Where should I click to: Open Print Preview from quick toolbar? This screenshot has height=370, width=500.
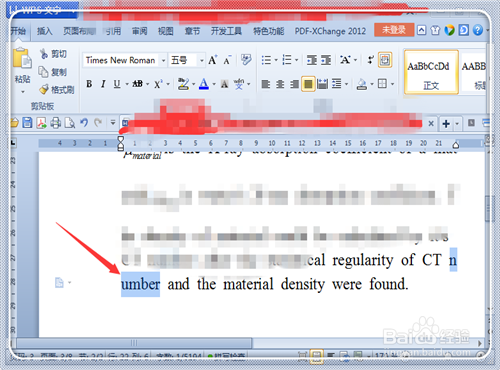(x=69, y=123)
